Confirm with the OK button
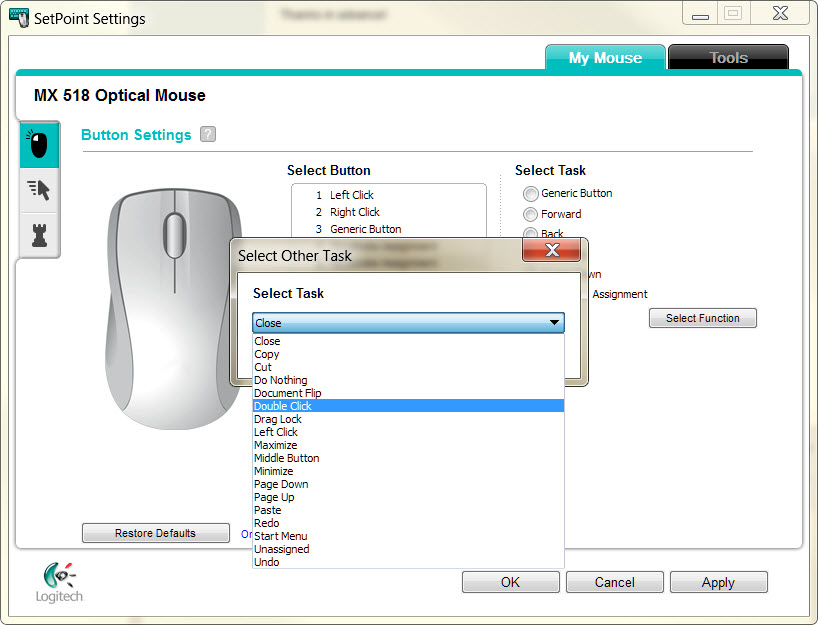The width and height of the screenshot is (818, 625). coord(510,582)
